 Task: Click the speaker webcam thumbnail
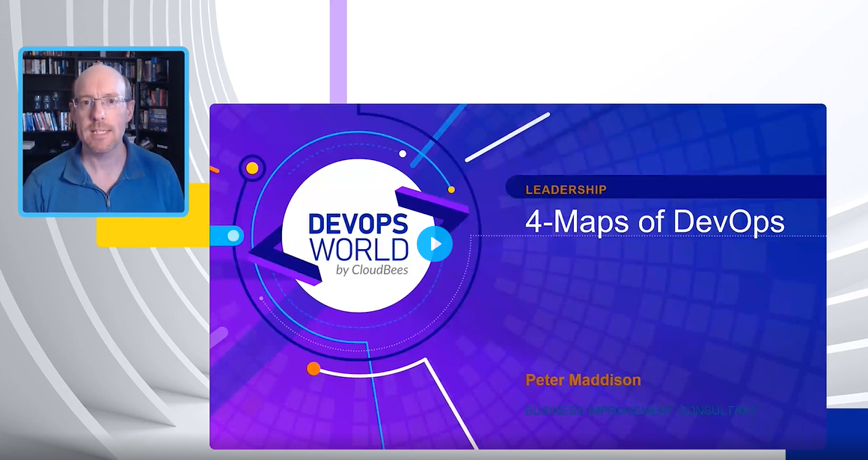(103, 132)
